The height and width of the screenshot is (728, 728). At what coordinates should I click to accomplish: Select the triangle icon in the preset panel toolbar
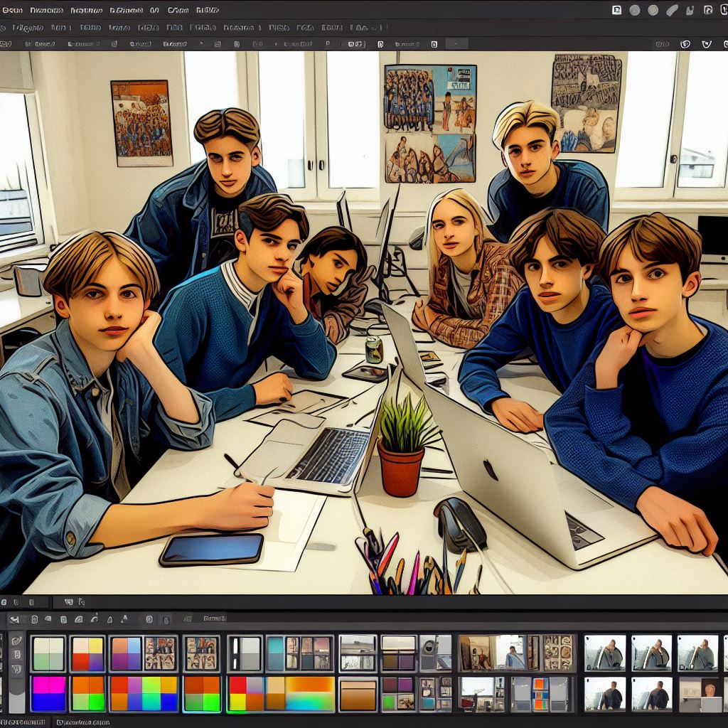point(110,619)
